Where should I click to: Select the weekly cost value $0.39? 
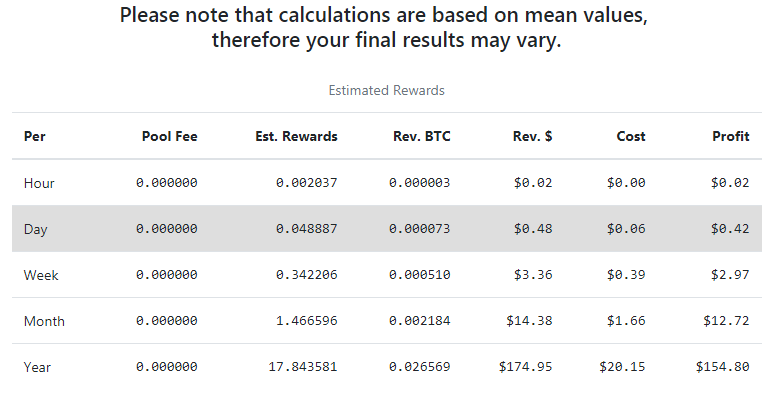pos(626,275)
